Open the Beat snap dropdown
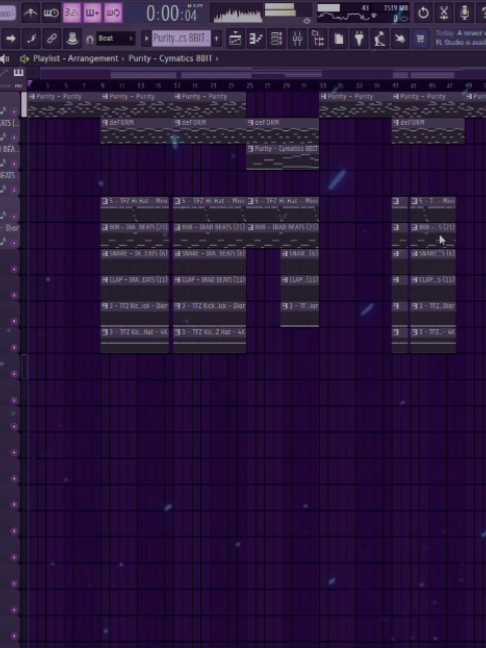Image resolution: width=486 pixels, height=648 pixels. [x=116, y=38]
